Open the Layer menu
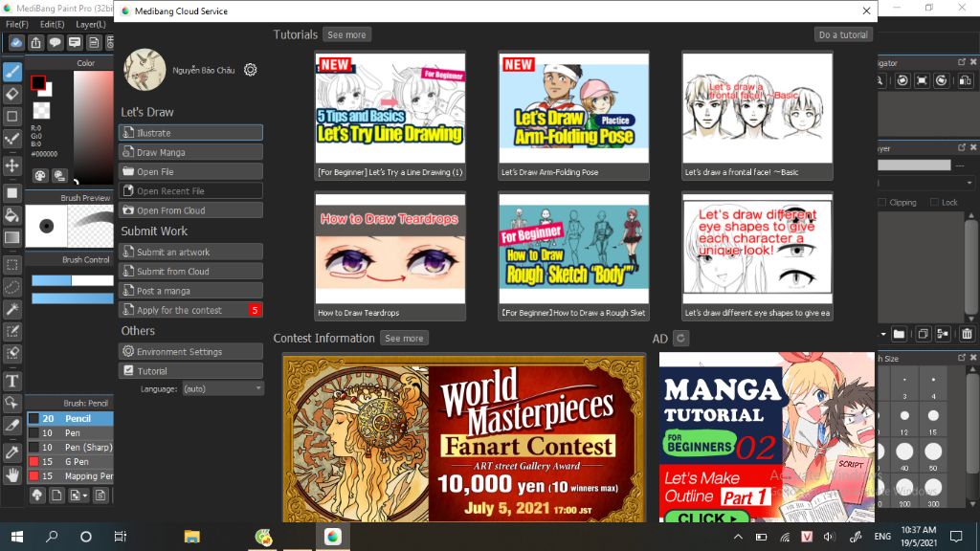This screenshot has height=551, width=980. click(91, 24)
